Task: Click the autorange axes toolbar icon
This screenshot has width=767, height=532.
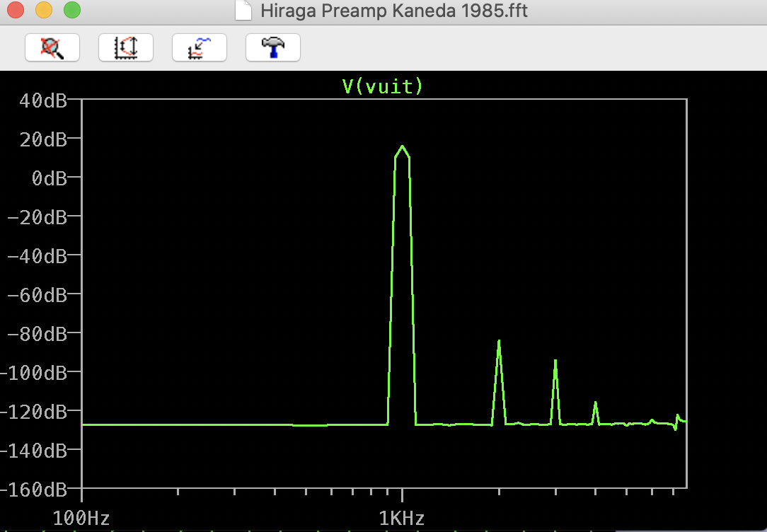Action: coord(126,47)
